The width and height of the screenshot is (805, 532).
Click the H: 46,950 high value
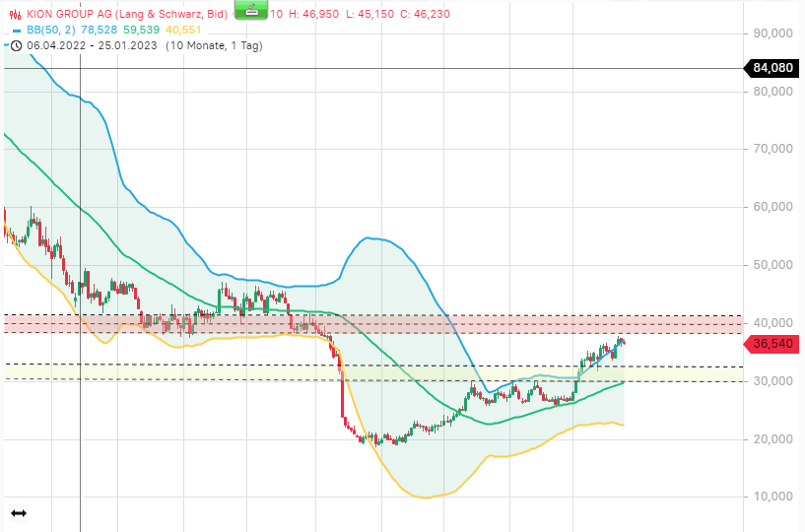pyautogui.click(x=313, y=14)
